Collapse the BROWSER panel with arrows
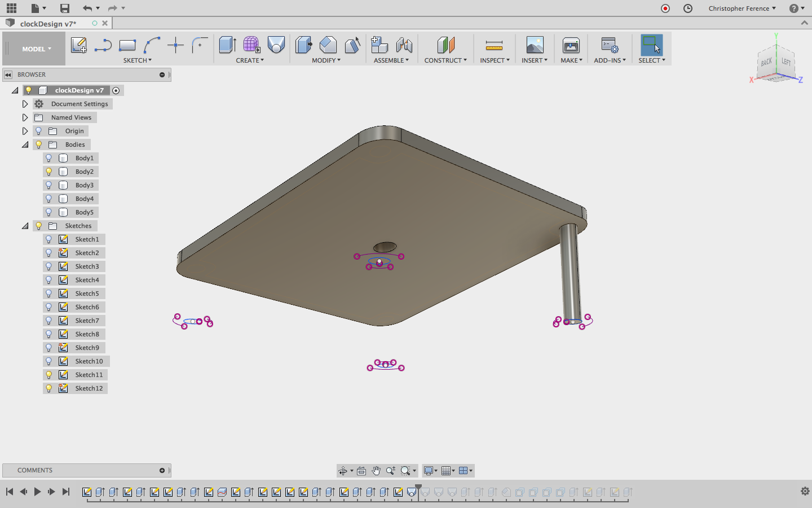 (x=8, y=75)
